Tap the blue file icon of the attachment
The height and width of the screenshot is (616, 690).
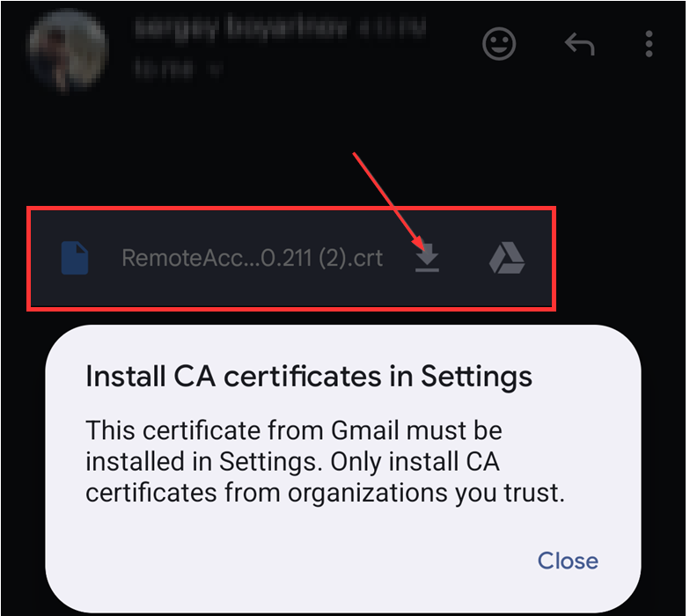[74, 258]
